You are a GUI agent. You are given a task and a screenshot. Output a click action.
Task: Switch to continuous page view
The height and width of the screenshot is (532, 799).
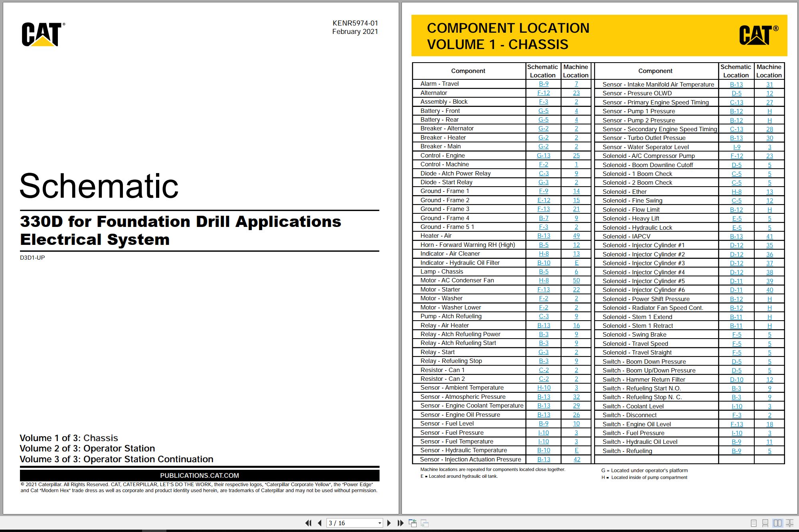pos(765,523)
